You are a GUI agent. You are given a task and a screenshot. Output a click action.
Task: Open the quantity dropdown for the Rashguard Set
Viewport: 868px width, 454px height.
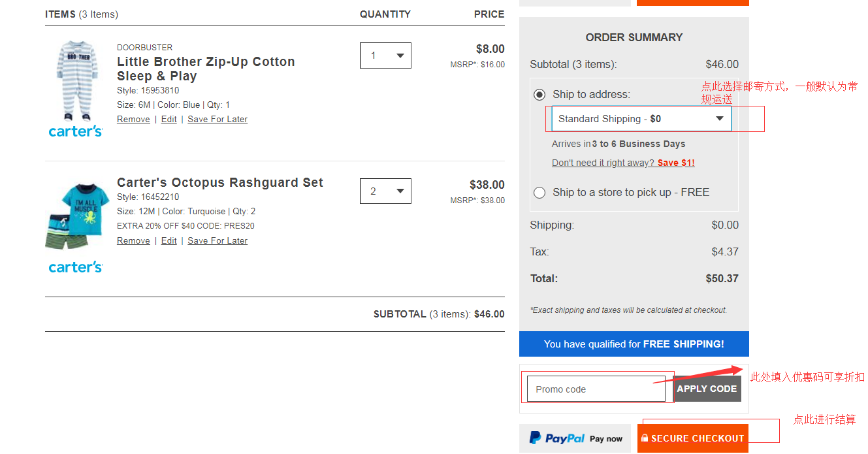tap(385, 191)
